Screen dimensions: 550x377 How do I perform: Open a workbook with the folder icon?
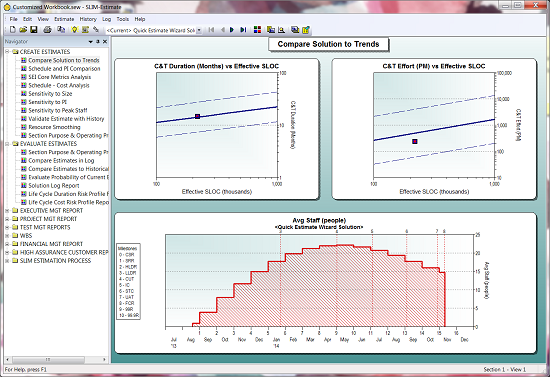pyautogui.click(x=23, y=30)
